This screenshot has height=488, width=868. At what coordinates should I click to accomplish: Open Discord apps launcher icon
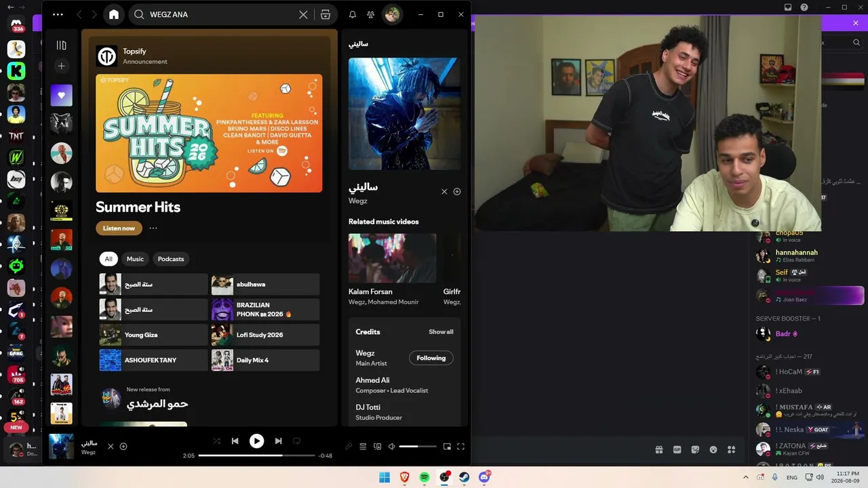click(731, 449)
